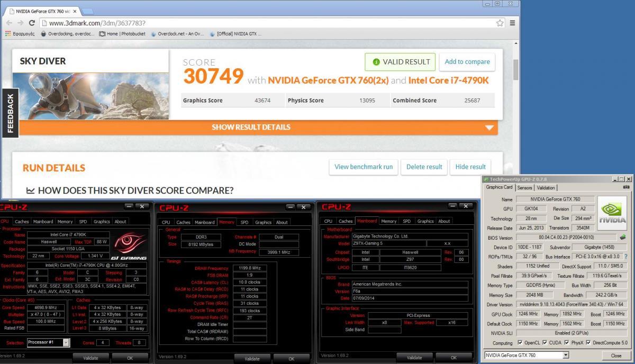Open the Overclocking bookmark
Screen dimensions: 635x364
point(67,34)
